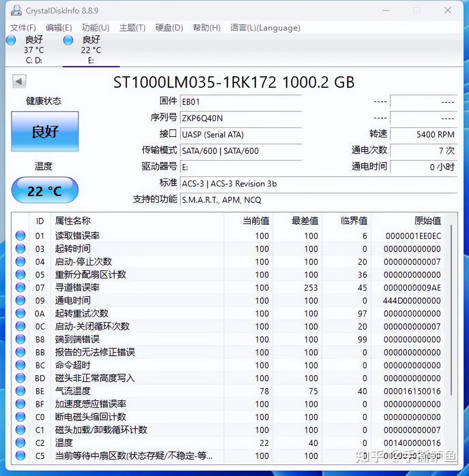
Task: Click threshold value 97 in 起转重试次数 row
Action: click(x=362, y=313)
